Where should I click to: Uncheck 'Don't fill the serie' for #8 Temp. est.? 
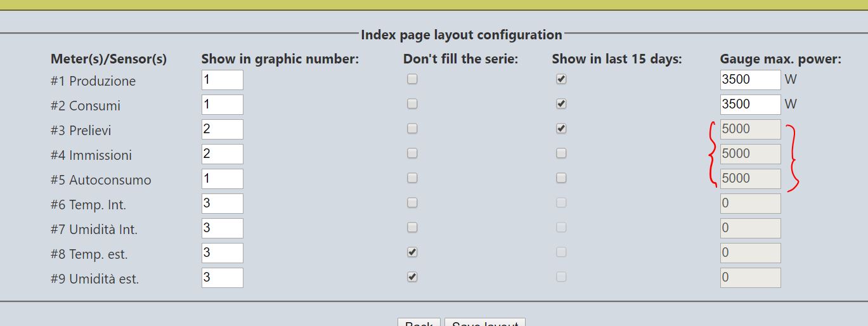click(x=412, y=252)
